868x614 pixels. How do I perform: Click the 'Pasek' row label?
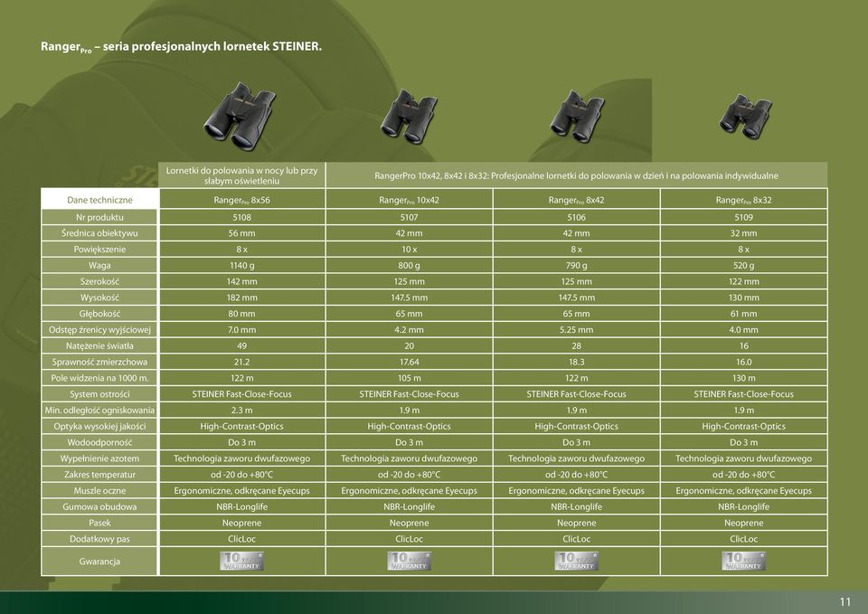click(99, 522)
